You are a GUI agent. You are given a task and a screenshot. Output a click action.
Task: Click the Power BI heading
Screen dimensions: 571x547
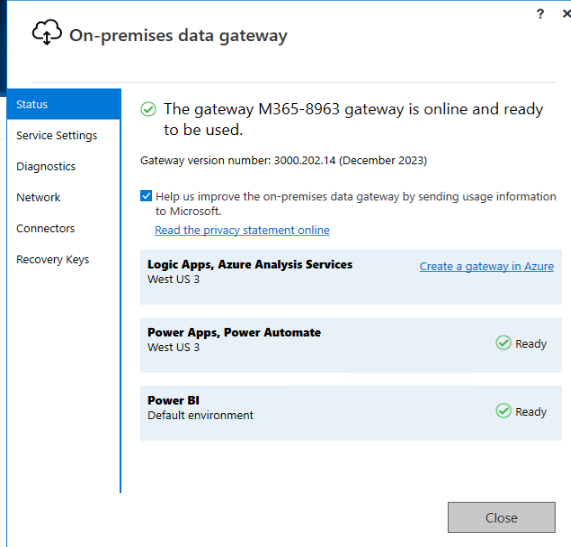click(x=173, y=400)
